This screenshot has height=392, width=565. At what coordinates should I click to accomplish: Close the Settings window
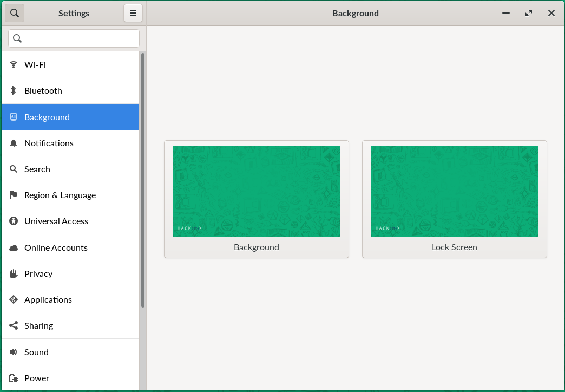pos(551,13)
